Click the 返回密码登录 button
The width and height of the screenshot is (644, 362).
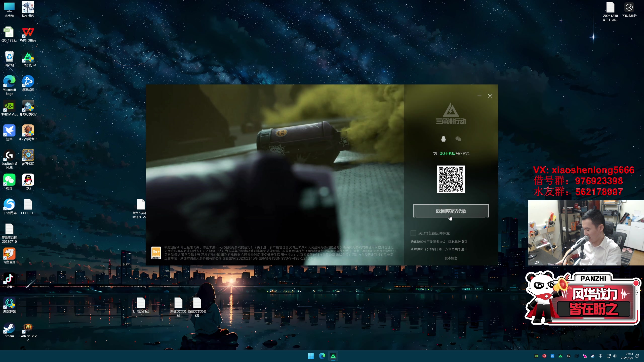[x=451, y=211]
